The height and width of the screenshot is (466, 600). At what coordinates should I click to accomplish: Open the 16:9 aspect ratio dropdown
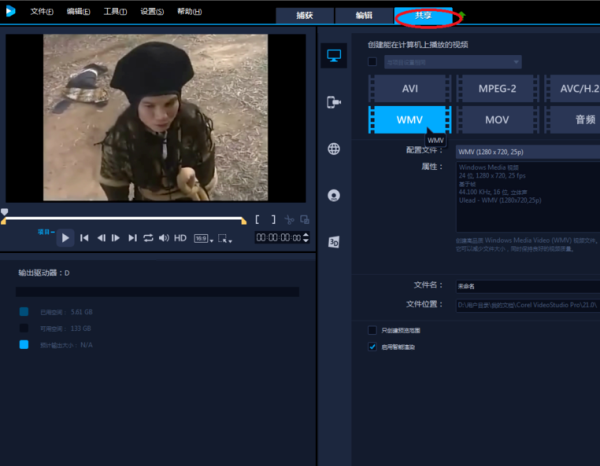202,238
